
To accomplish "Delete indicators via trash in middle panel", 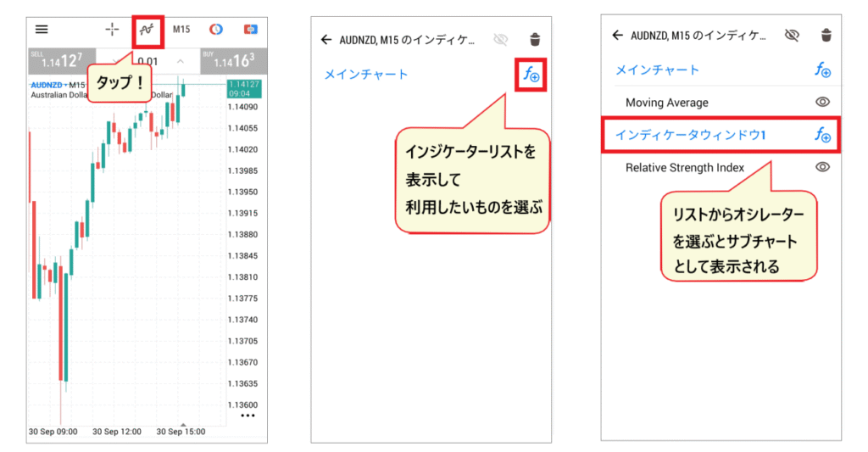I will coord(534,39).
